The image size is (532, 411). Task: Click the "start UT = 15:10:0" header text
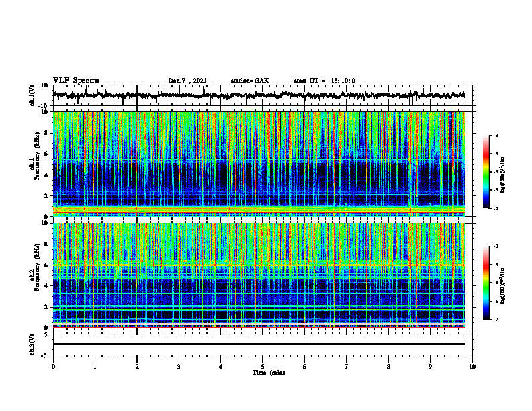tap(324, 81)
